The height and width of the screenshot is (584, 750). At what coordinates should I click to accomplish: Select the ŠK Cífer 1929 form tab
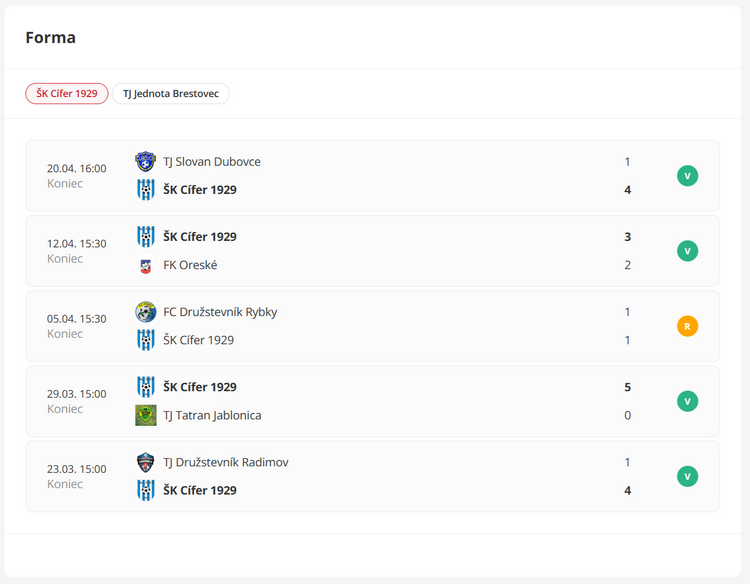click(x=67, y=94)
